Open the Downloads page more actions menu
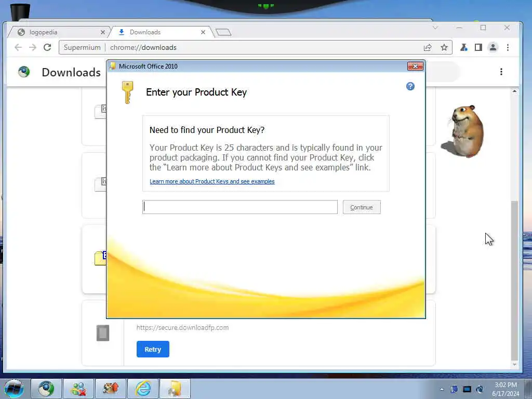This screenshot has height=399, width=532. point(501,72)
